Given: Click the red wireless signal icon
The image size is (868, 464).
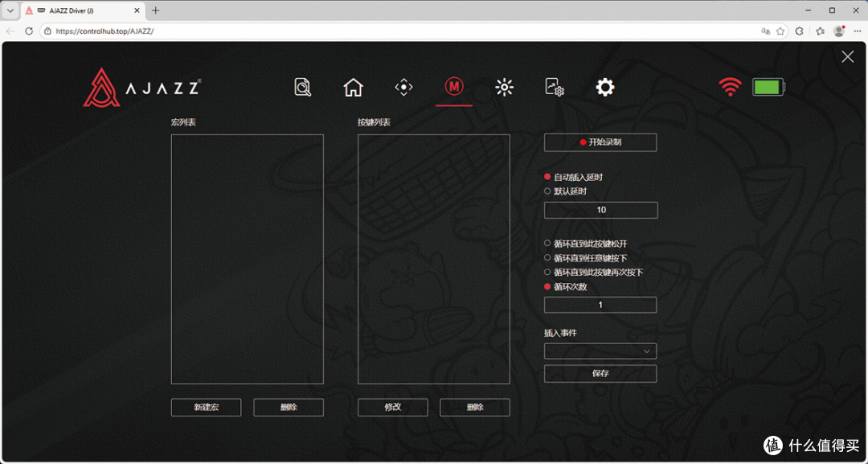Looking at the screenshot, I should point(730,87).
